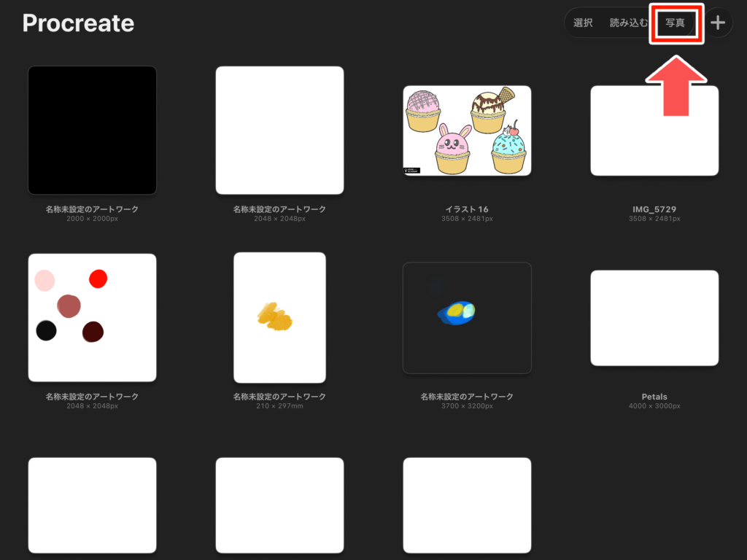This screenshot has width=747, height=560.
Task: Open the first blank artwork in bottom row
Action: (x=92, y=505)
